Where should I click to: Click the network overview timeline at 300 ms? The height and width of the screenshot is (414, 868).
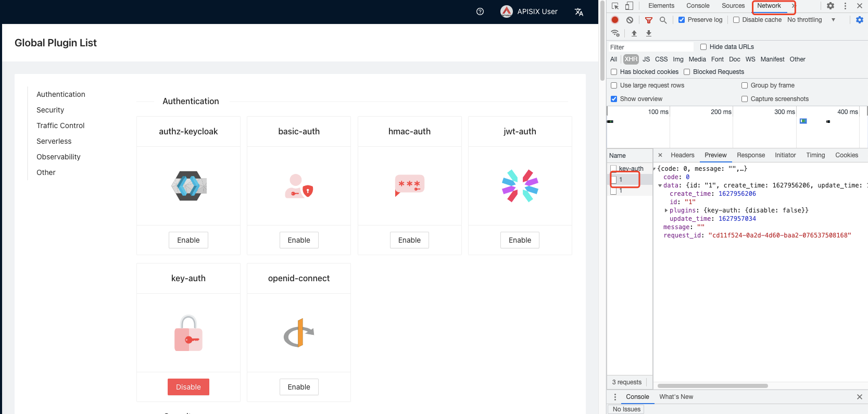[784, 112]
